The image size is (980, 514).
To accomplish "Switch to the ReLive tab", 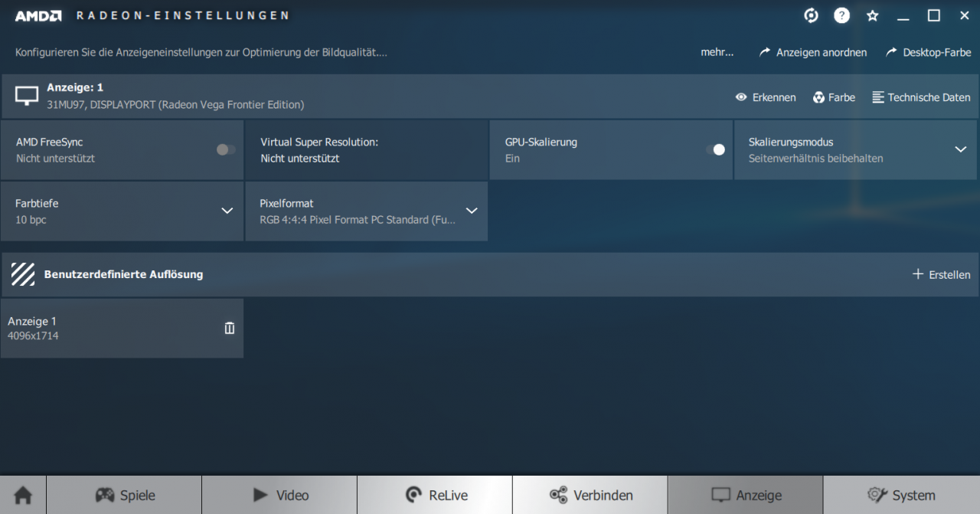I will pyautogui.click(x=435, y=495).
